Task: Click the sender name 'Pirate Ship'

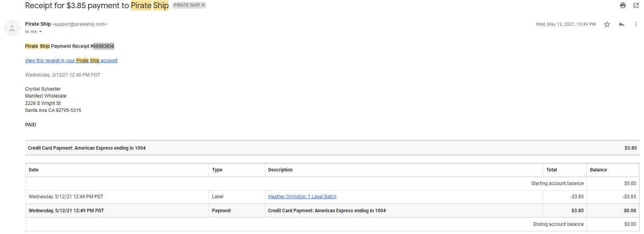Action: point(38,24)
